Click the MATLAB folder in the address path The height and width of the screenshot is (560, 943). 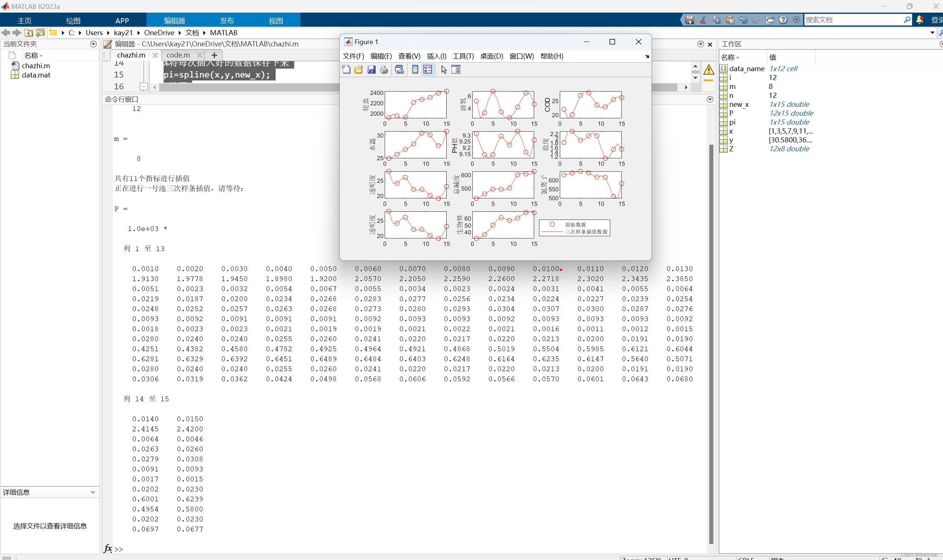click(x=224, y=33)
